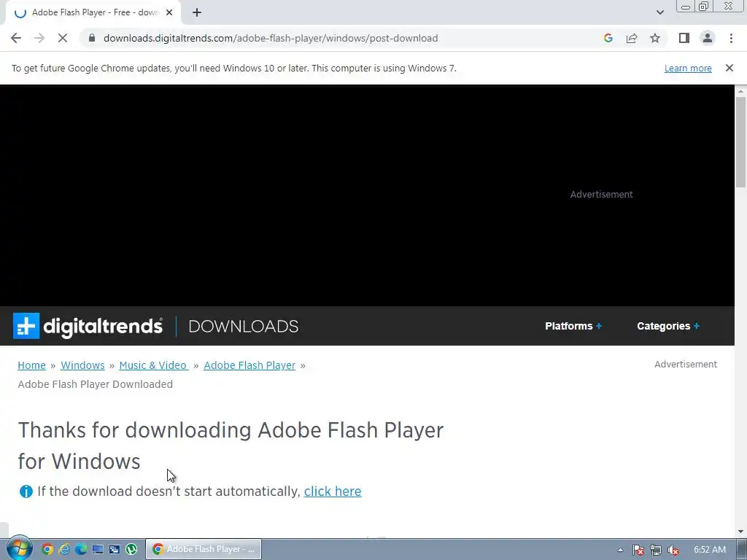Expand the Categories menu
The image size is (747, 560).
tap(668, 326)
